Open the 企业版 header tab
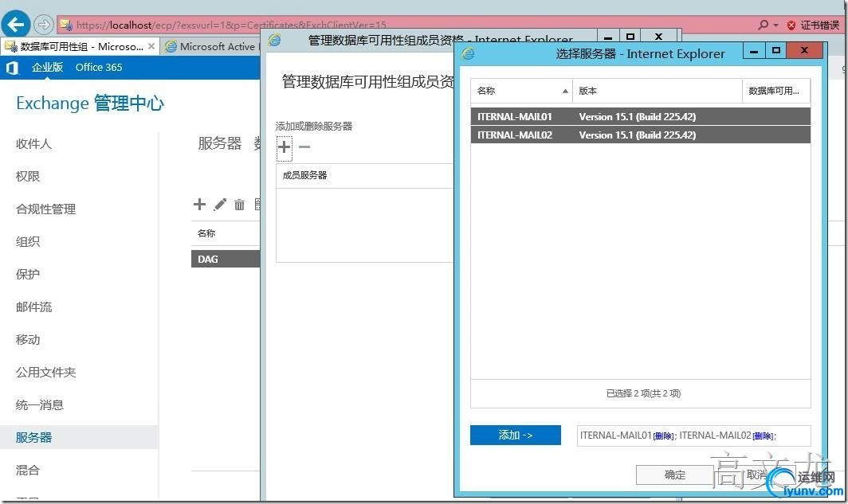848x504 pixels. coord(47,68)
